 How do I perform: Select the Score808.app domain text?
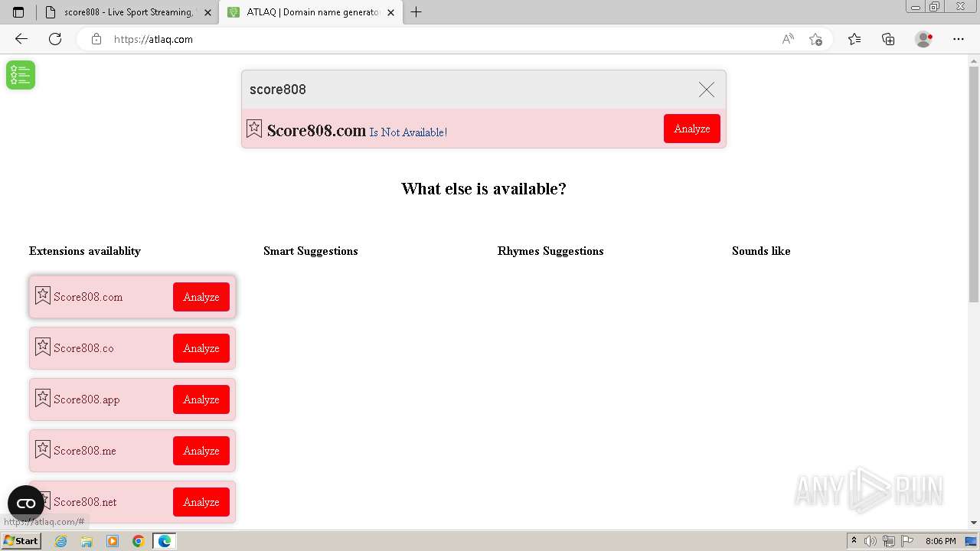point(87,399)
